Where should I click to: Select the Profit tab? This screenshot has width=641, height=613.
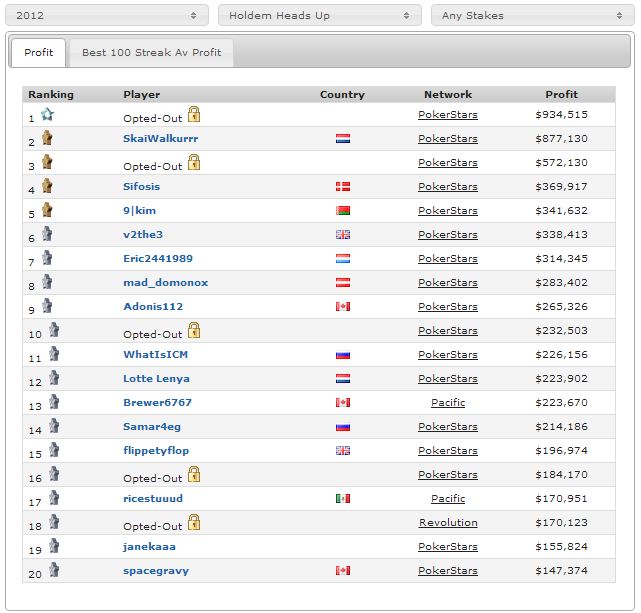[38, 53]
